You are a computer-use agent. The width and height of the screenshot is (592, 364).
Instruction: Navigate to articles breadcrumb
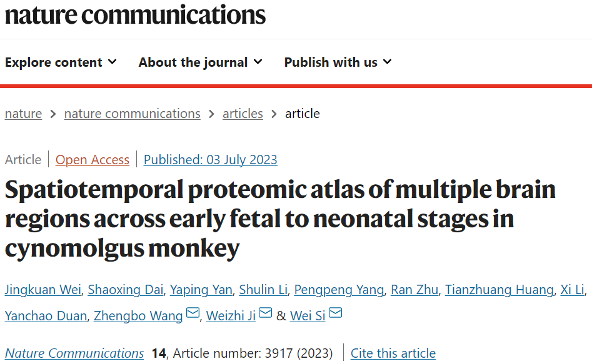pyautogui.click(x=243, y=114)
